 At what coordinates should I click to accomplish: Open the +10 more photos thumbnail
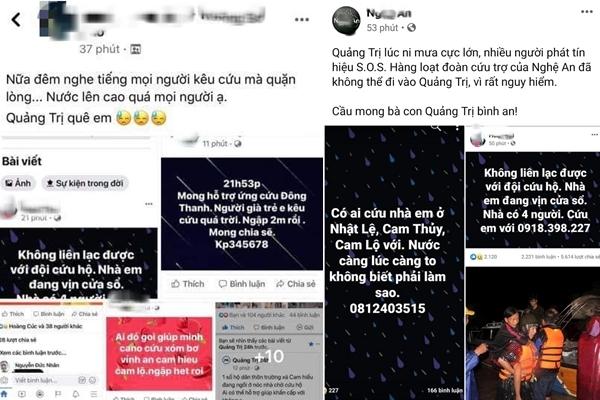[269, 356]
